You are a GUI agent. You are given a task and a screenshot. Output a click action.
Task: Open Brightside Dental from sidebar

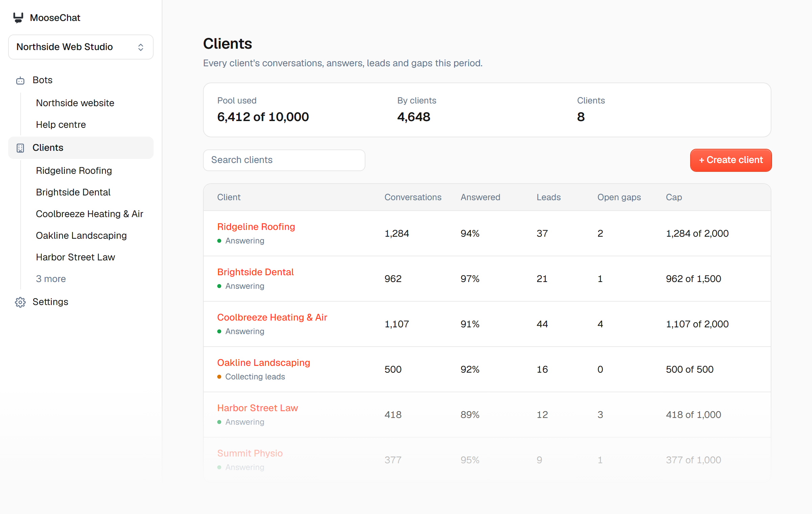pyautogui.click(x=73, y=192)
